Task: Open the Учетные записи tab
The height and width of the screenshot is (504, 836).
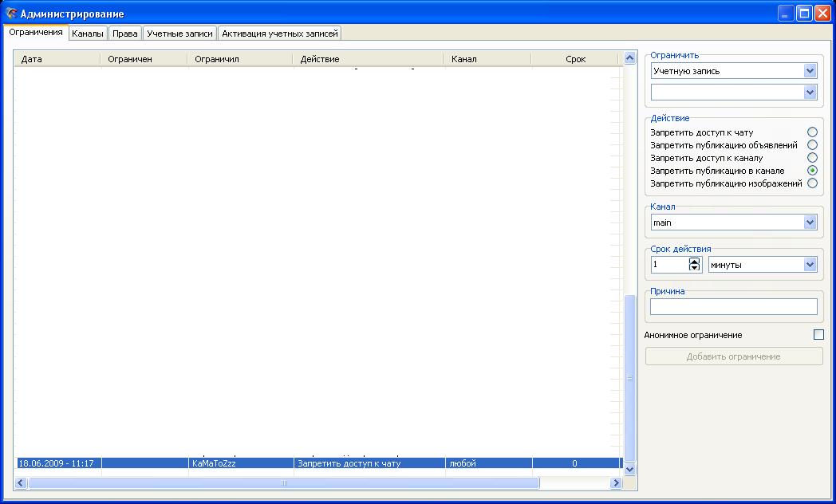Action: coord(179,33)
